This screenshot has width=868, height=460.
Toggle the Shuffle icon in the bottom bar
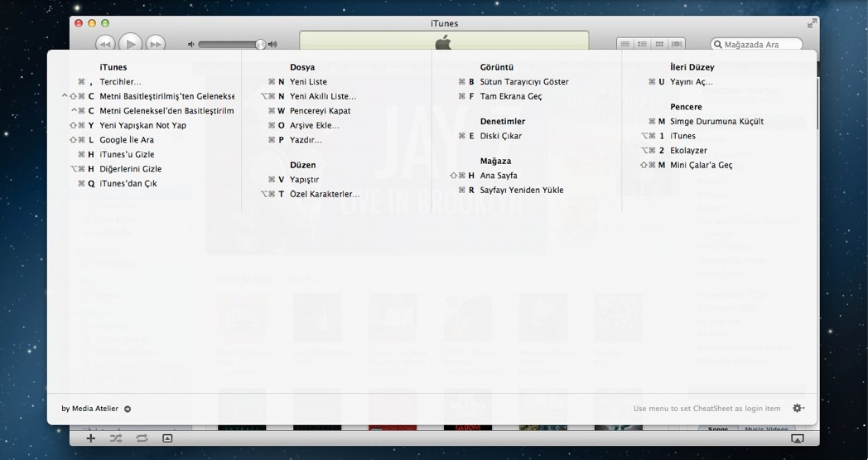pos(116,438)
